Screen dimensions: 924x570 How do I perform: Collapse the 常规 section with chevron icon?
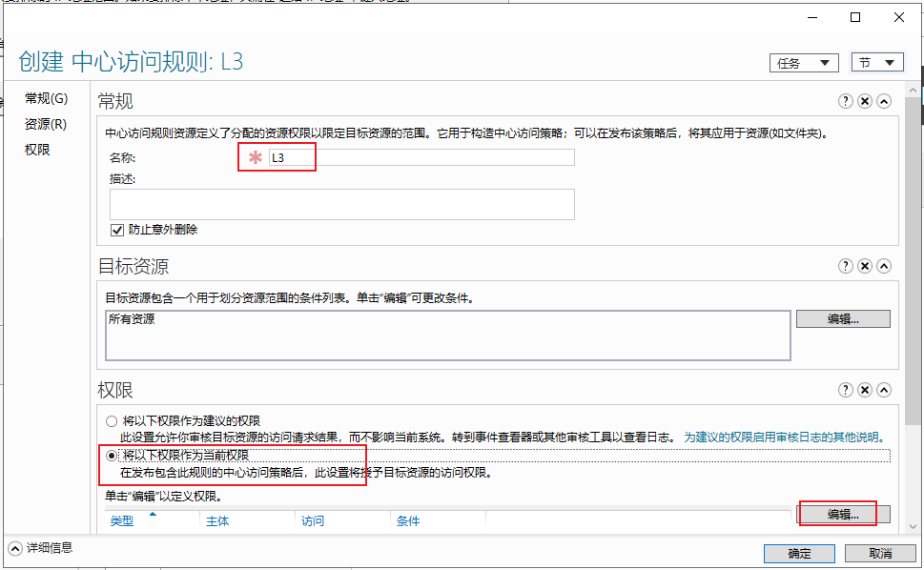(883, 101)
